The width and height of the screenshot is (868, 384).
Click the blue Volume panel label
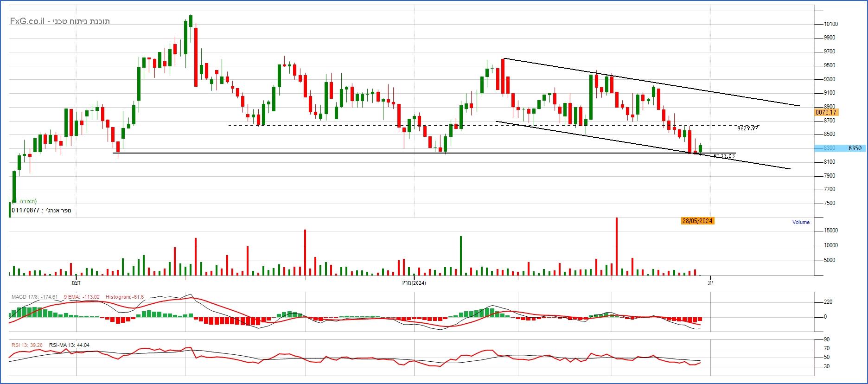pos(800,222)
